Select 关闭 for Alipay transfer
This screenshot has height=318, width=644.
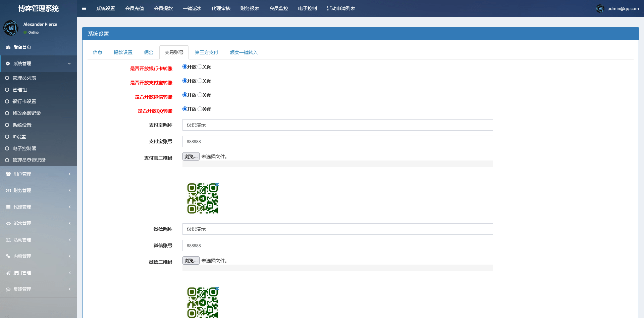pos(200,81)
